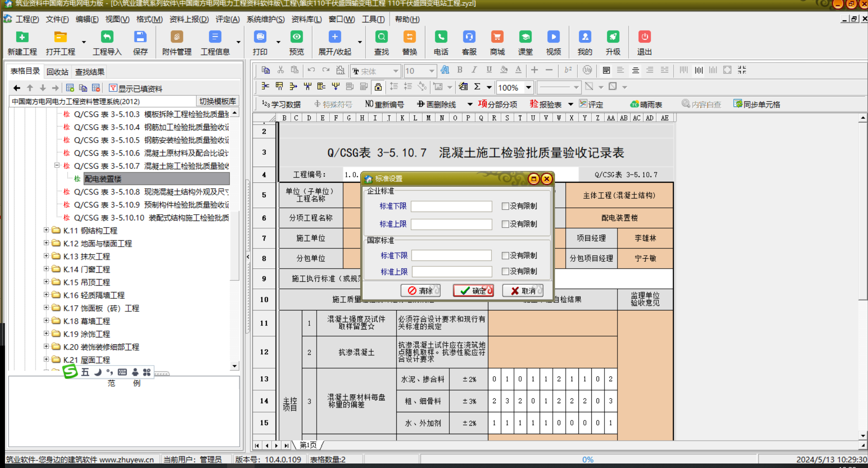Viewport: 868px width, 468px height.
Task: Click the 企业标准 标准下限 input field
Action: (451, 206)
